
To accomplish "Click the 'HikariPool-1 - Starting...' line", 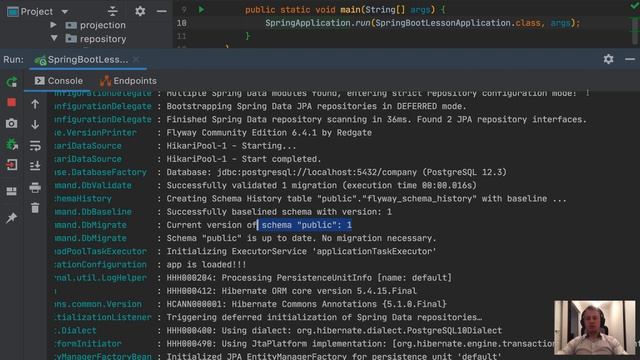I will [231, 146].
